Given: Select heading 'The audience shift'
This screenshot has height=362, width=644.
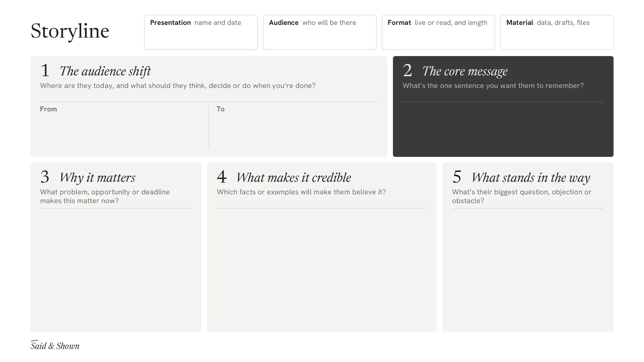Looking at the screenshot, I should coord(105,71).
